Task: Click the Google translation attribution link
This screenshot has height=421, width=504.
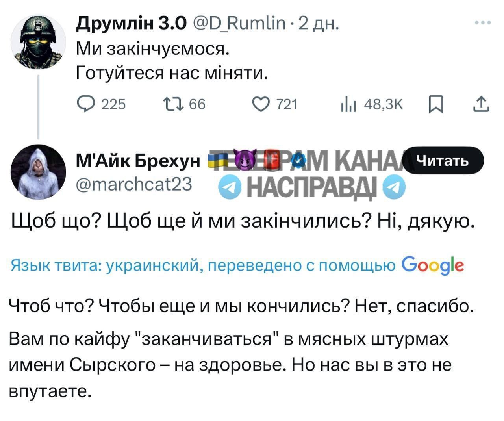Action: (432, 266)
